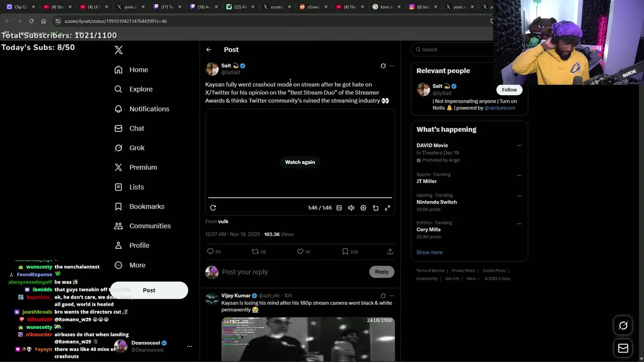The image size is (644, 362).
Task: Open the Cookie Policy link
Action: coord(494,270)
